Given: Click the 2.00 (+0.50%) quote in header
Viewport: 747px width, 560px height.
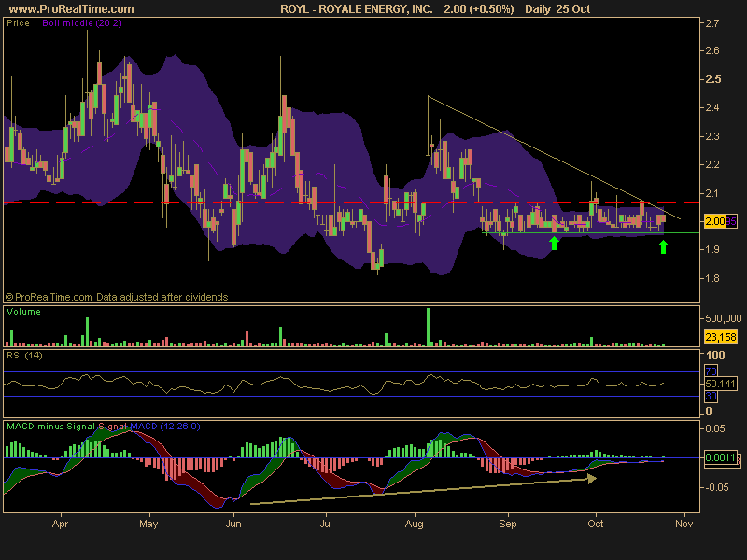Looking at the screenshot, I should click(x=479, y=9).
